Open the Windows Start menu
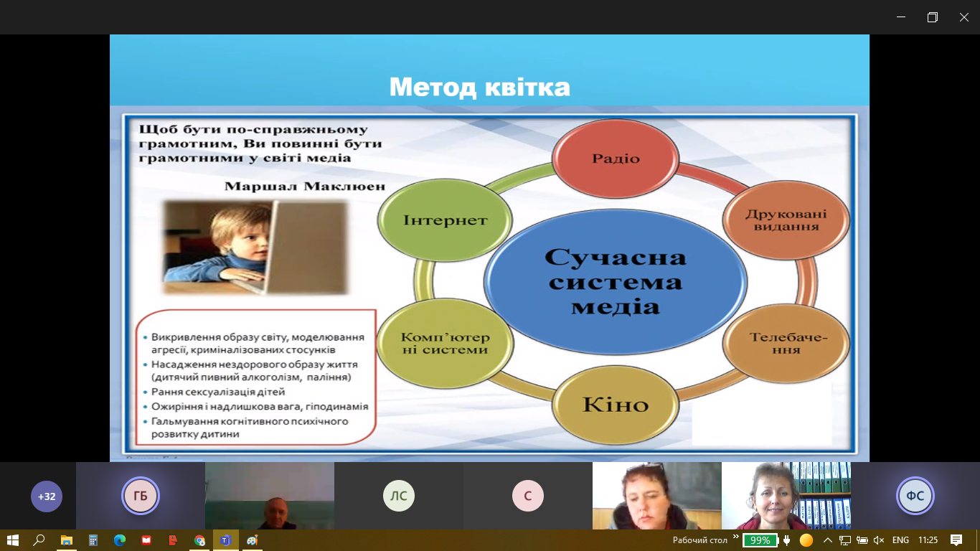Image resolution: width=980 pixels, height=551 pixels. pos(12,540)
